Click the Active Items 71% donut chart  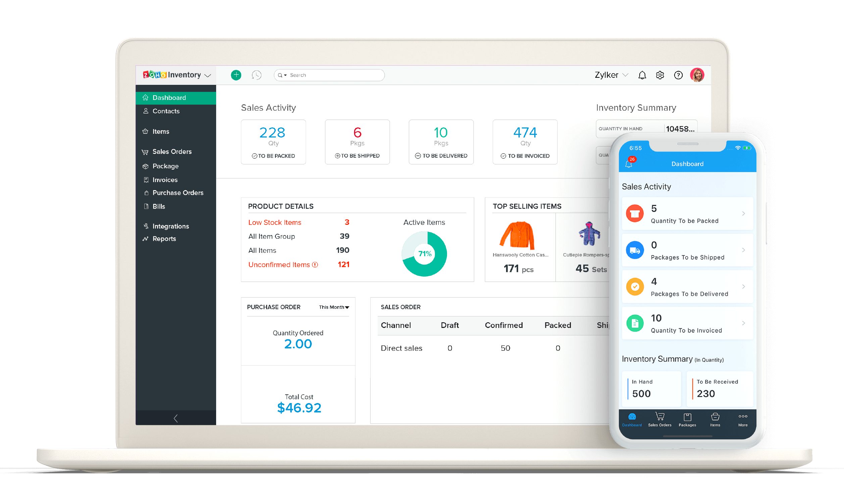(424, 254)
